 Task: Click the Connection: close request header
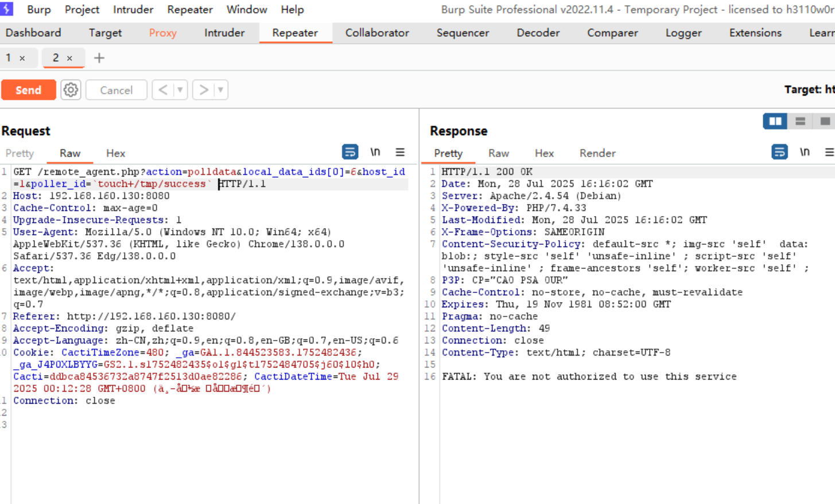point(64,400)
